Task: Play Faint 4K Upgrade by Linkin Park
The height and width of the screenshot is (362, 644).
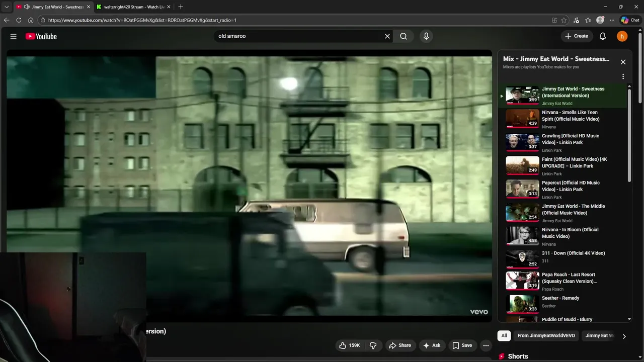Action: pos(562,166)
